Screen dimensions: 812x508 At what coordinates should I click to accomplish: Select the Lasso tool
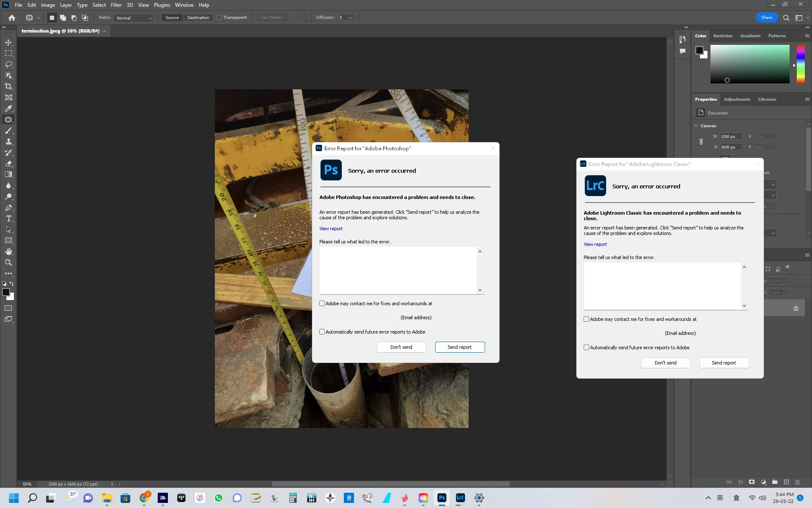8,64
